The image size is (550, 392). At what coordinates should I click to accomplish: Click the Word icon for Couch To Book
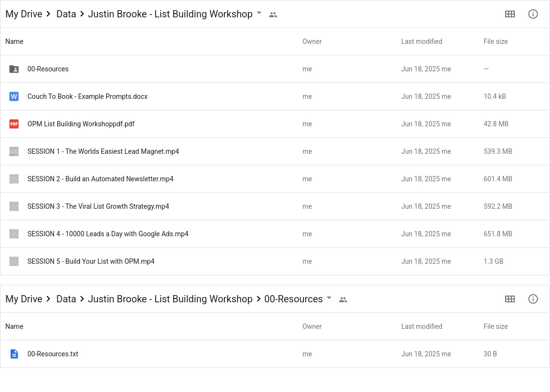tap(14, 96)
